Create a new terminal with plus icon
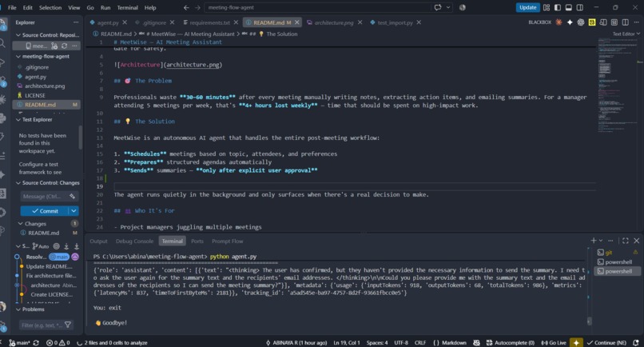Image resolution: width=644 pixels, height=347 pixels. point(593,241)
